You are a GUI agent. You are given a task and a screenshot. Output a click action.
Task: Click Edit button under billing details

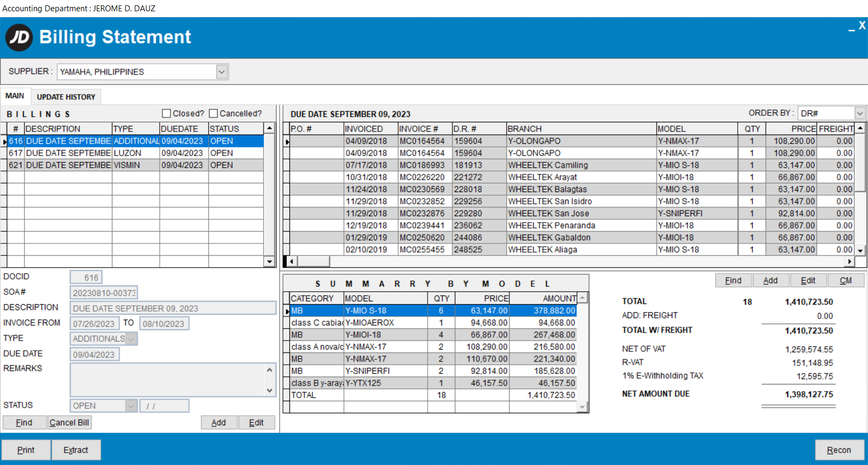[x=256, y=423]
